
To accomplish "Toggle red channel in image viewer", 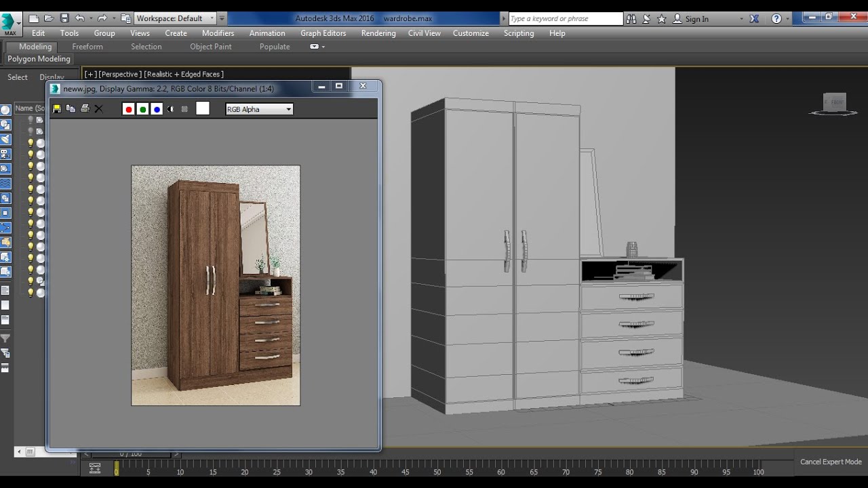I will pyautogui.click(x=128, y=109).
